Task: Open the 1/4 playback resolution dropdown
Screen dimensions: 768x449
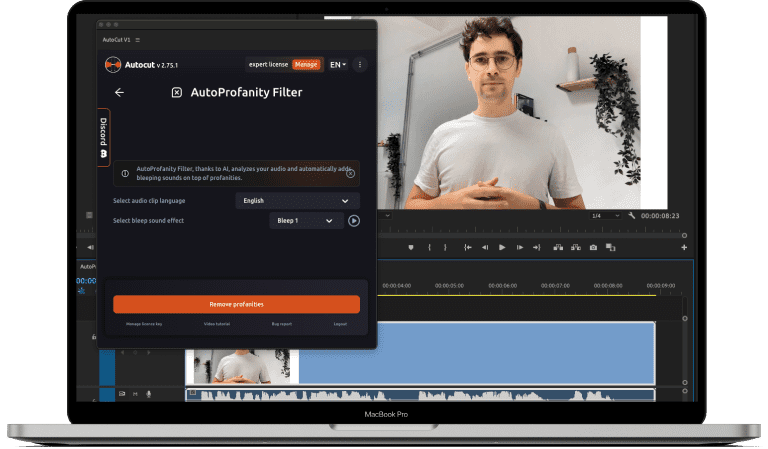Action: (x=605, y=216)
